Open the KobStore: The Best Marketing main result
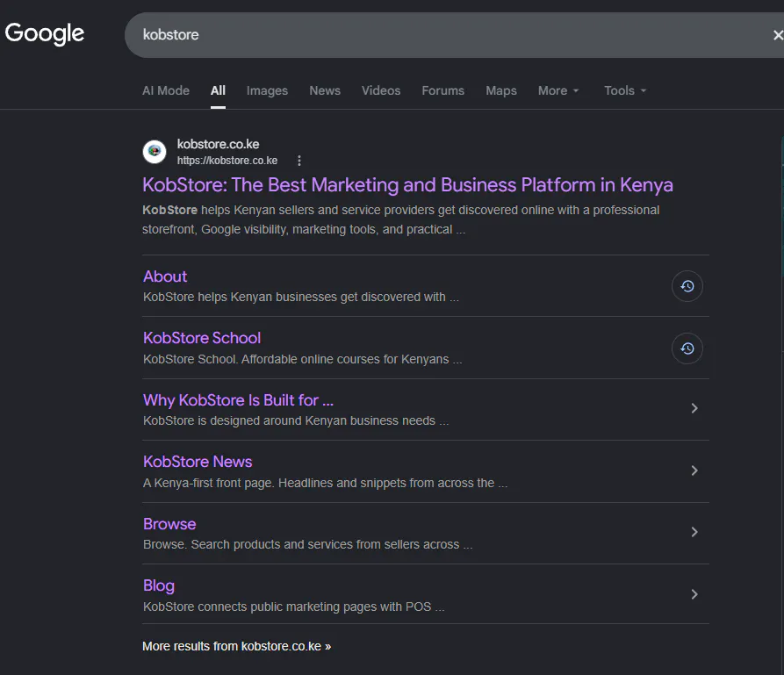784x675 pixels. pyautogui.click(x=407, y=185)
